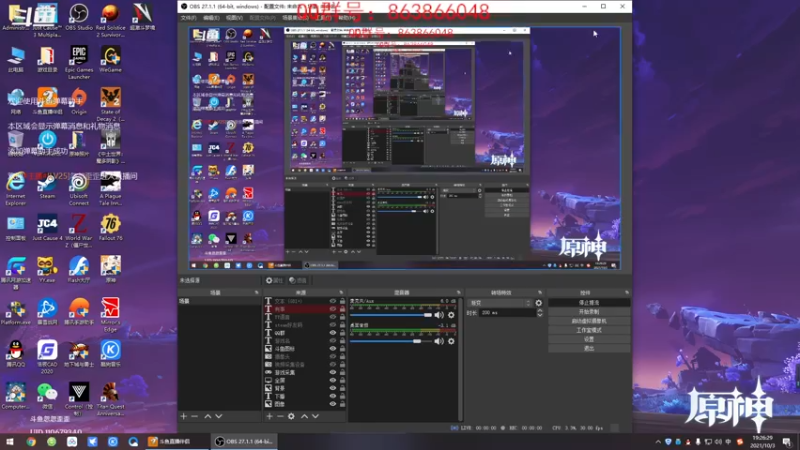Switch to OBS 27.1.1 taskbar item
Image resolution: width=800 pixels, height=450 pixels.
244,442
